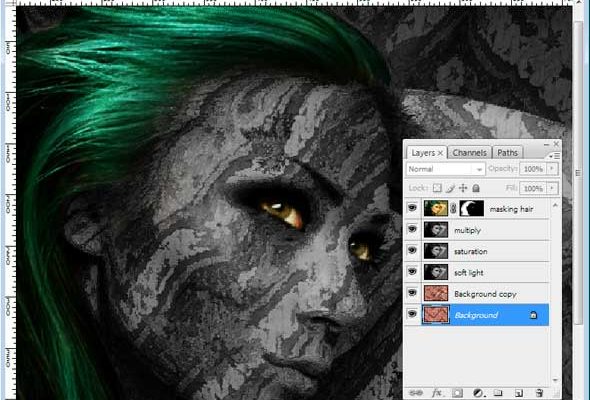
Task: Hide the multiply layer
Action: pyautogui.click(x=412, y=229)
